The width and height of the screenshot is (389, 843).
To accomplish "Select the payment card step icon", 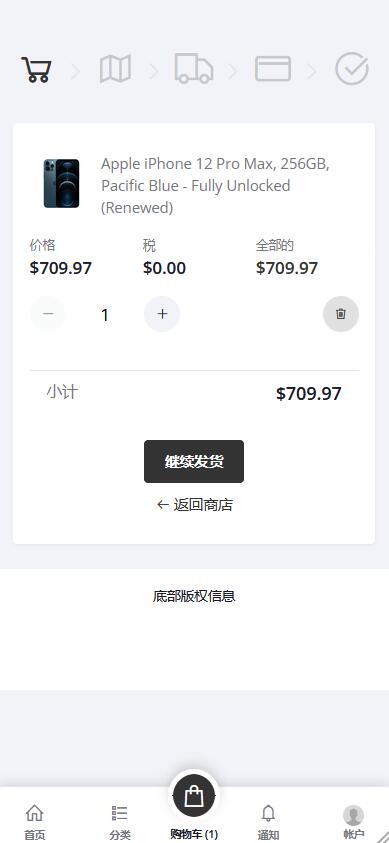I will coord(273,69).
